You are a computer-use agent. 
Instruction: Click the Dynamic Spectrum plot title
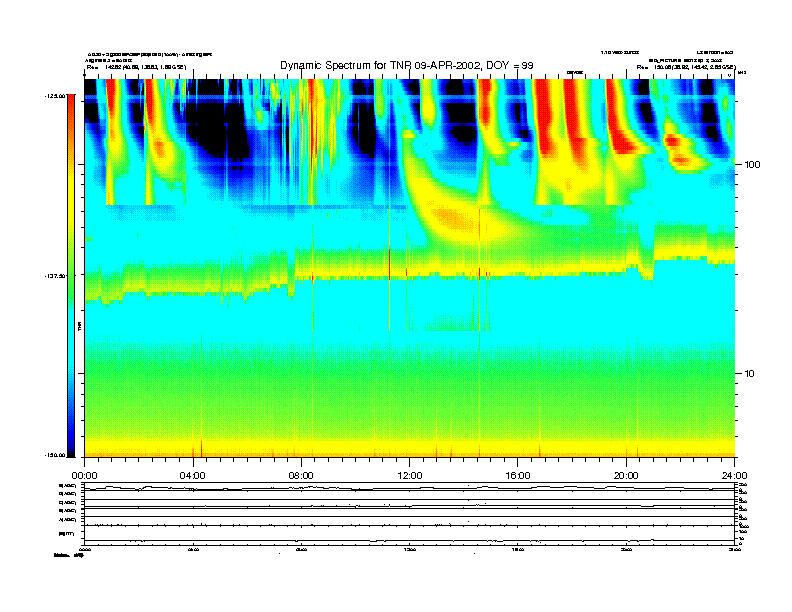pos(407,65)
